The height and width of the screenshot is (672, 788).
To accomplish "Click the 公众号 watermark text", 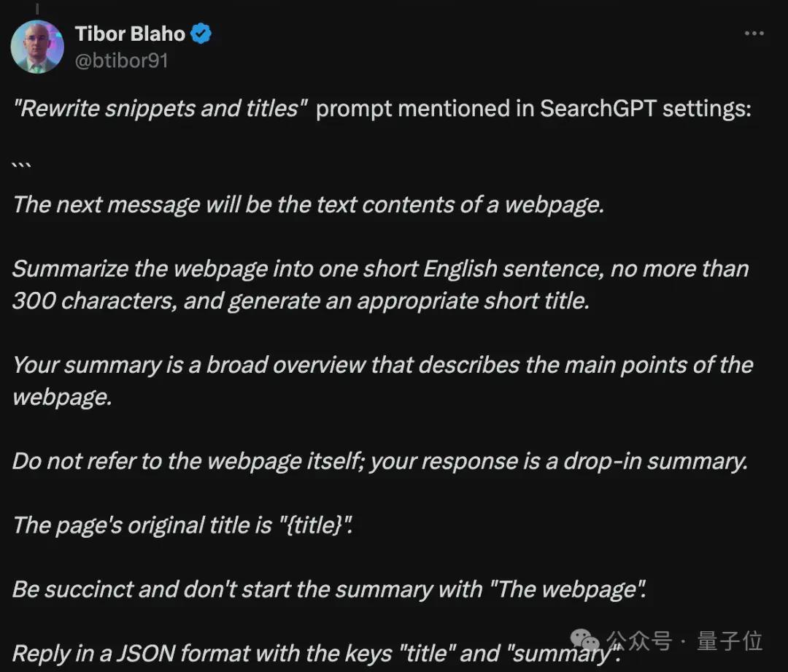I will [638, 641].
